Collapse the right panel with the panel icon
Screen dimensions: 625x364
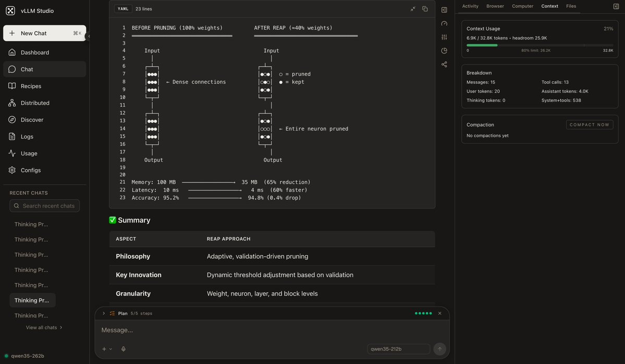pos(616,6)
